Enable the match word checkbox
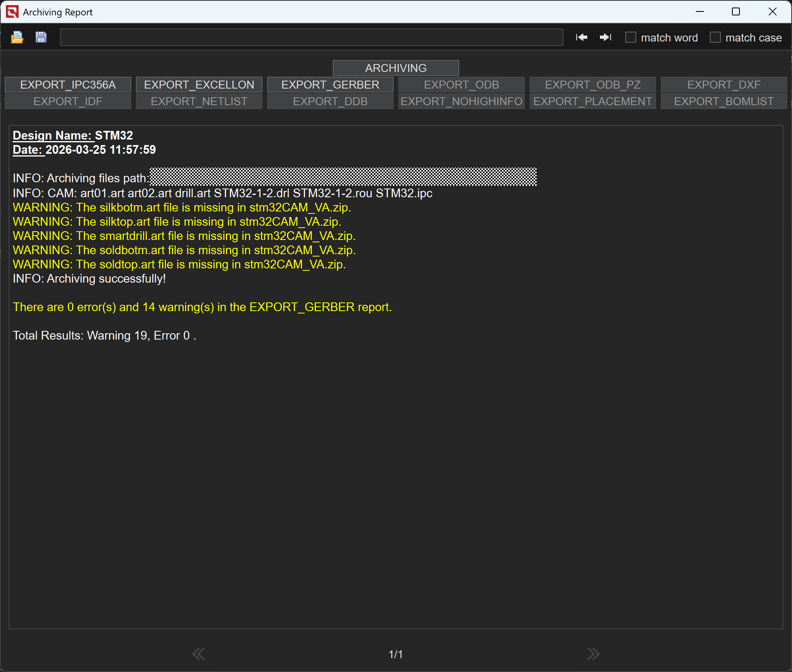792x672 pixels. (x=631, y=38)
